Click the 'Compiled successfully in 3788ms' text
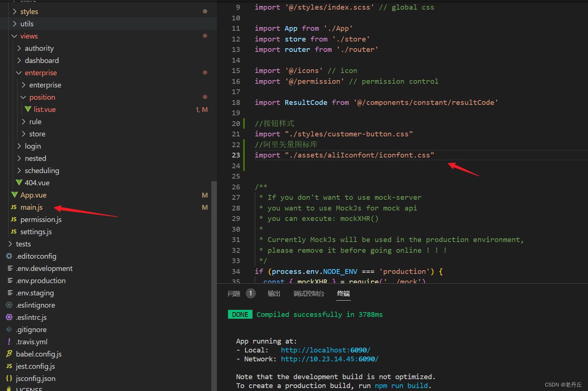Screen dimensions: 588x391 coord(320,314)
